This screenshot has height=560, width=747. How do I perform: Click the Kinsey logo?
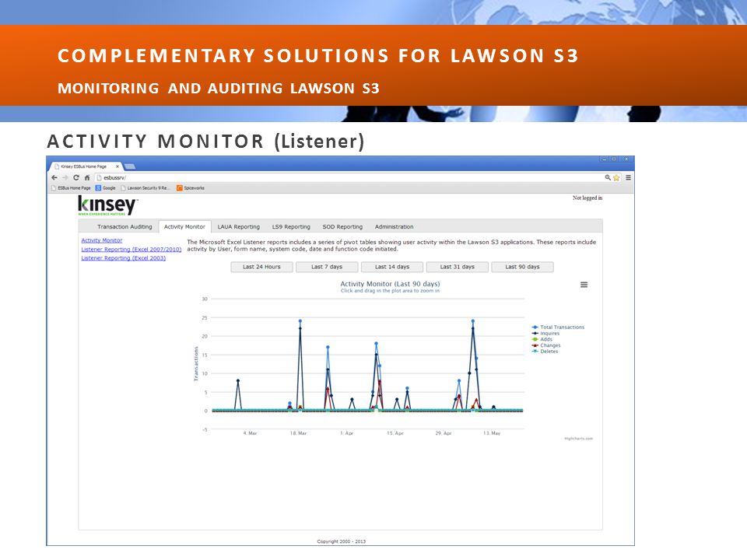107,205
